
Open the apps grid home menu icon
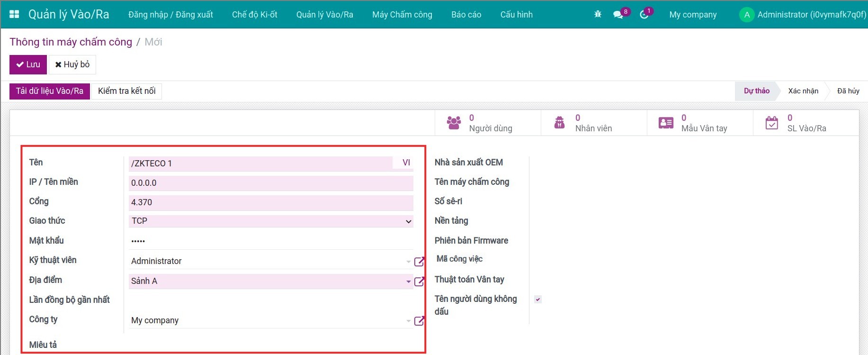coord(14,14)
